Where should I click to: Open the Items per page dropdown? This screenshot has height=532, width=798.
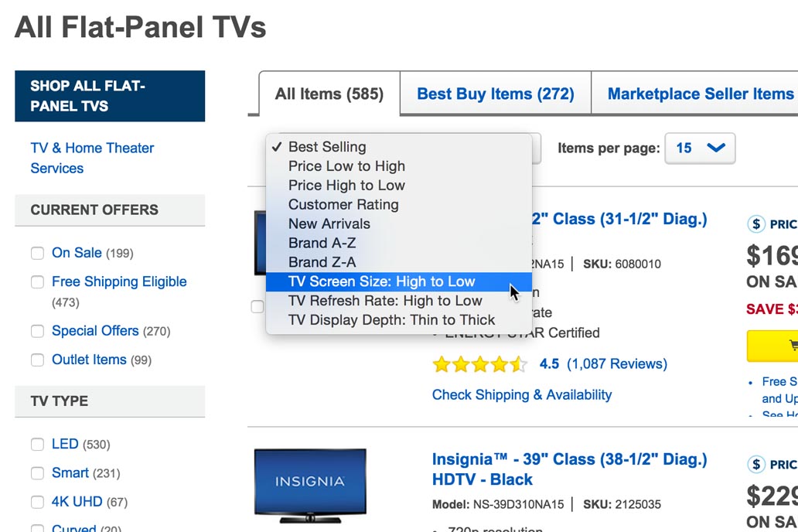click(x=700, y=148)
